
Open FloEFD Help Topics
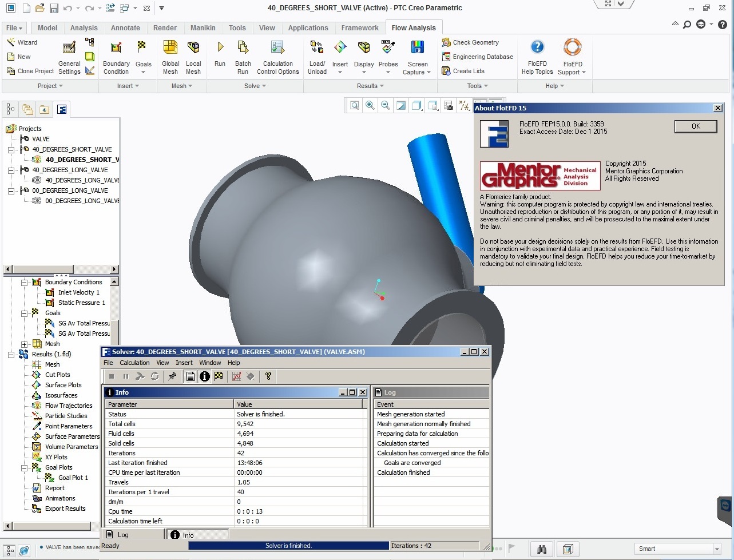click(537, 58)
